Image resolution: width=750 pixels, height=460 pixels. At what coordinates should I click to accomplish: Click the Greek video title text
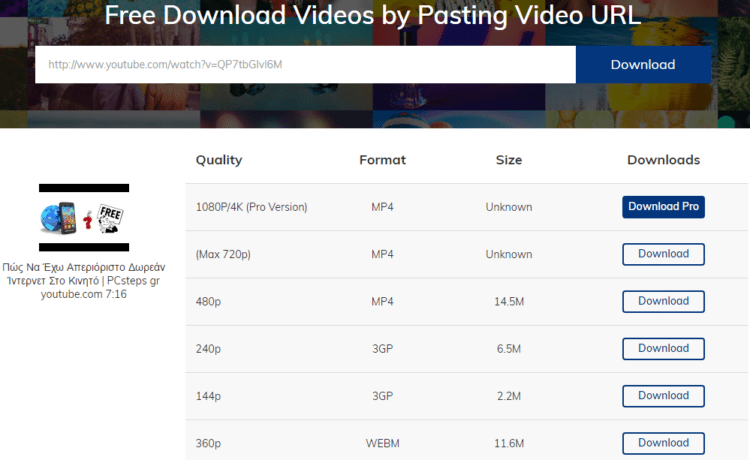[x=84, y=274]
